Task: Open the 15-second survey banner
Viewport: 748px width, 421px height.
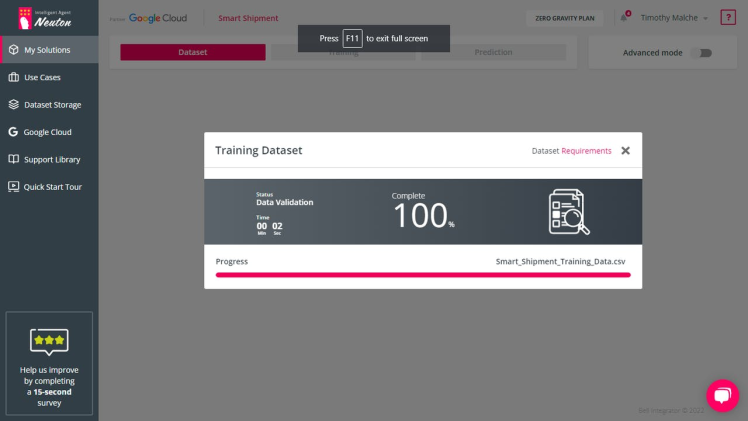Action: pyautogui.click(x=49, y=363)
